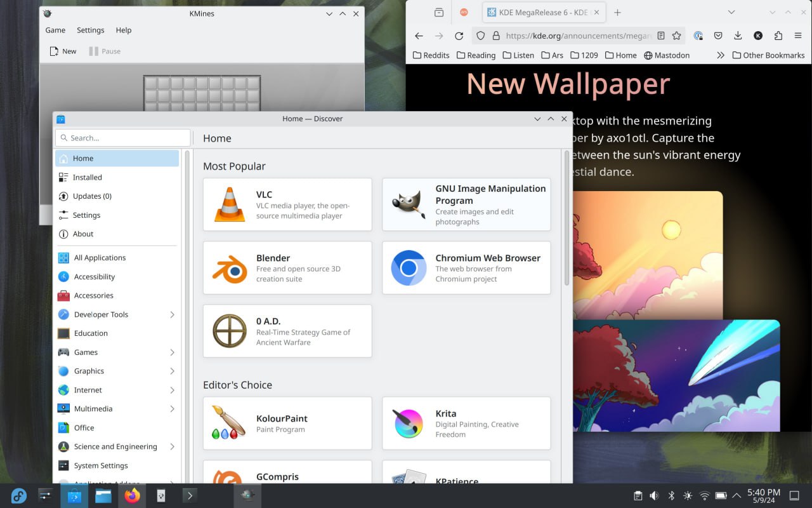Click the Firefox Pocket save icon
The image size is (812, 508).
(718, 36)
